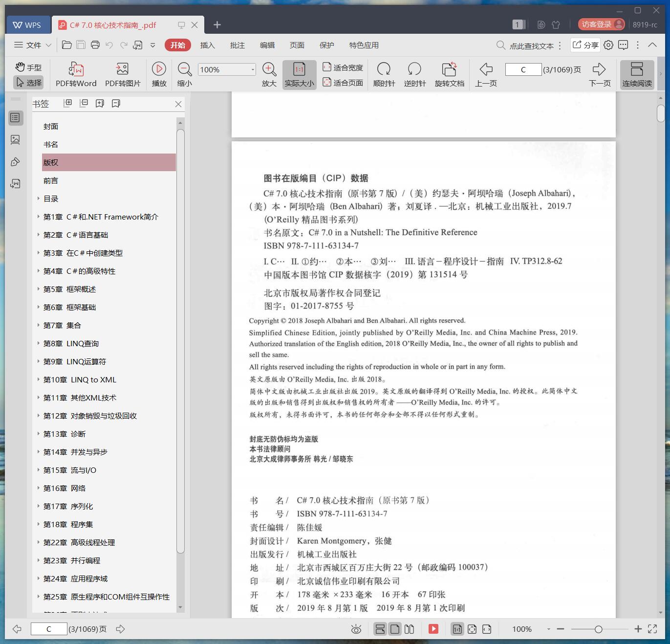Expand 第1章 C#和.NET Framework简介
The image size is (670, 644).
click(39, 217)
